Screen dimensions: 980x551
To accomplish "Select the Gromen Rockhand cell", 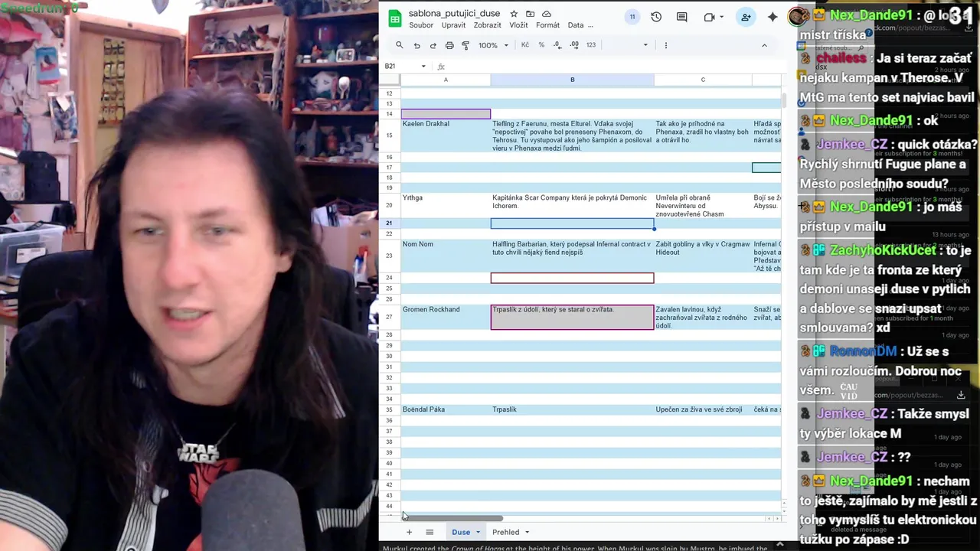I will (446, 317).
